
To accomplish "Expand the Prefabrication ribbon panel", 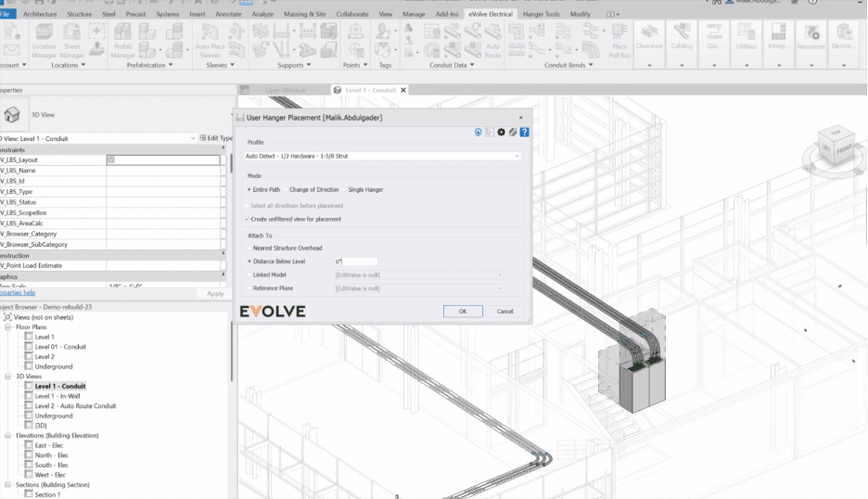I will 149,65.
